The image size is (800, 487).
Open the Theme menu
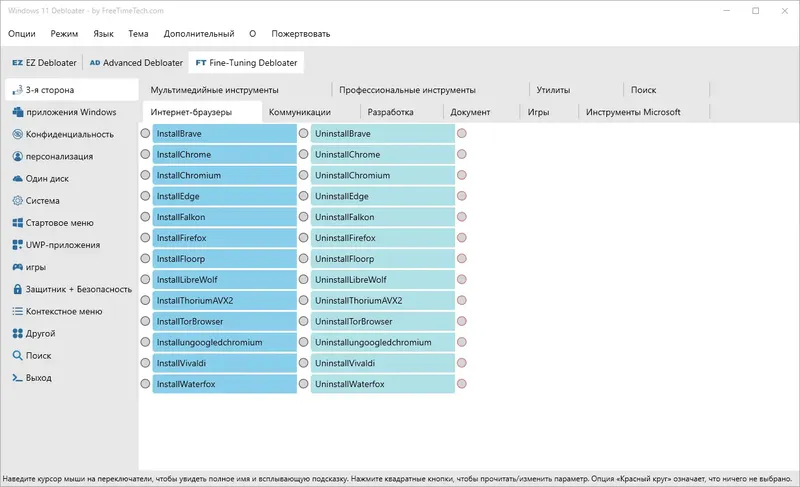pos(138,33)
